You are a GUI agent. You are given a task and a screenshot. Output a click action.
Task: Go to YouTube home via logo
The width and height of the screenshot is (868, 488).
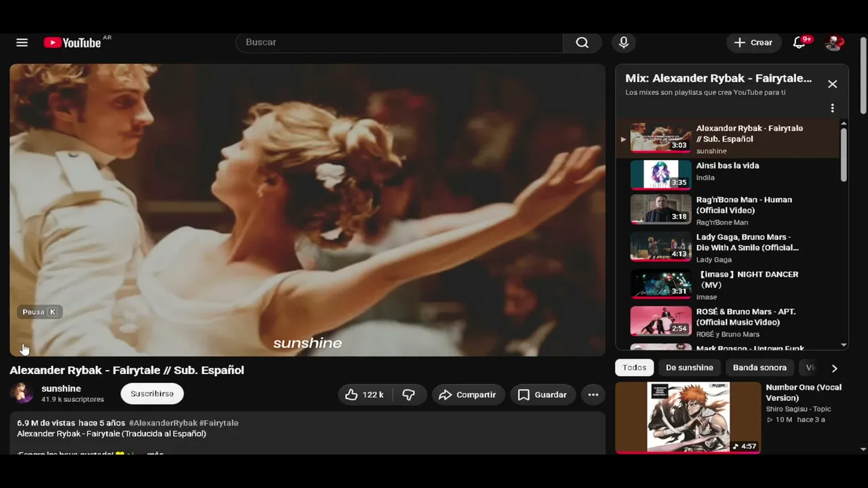point(73,43)
